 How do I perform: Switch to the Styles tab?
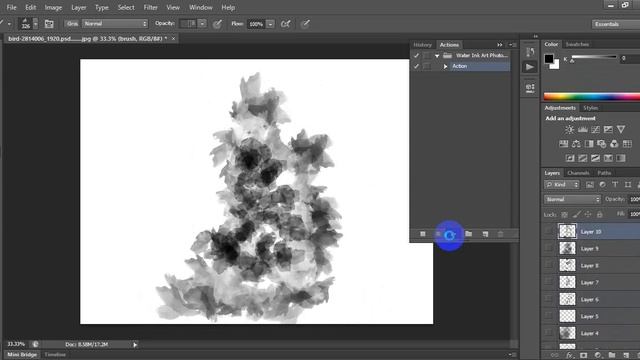591,108
